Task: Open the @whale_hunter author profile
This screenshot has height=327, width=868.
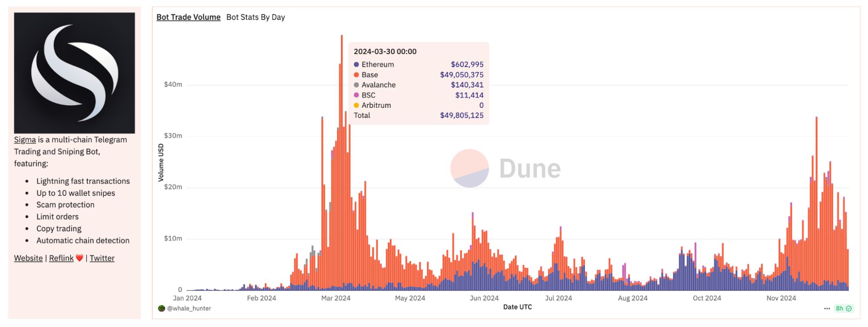Action: [189, 308]
